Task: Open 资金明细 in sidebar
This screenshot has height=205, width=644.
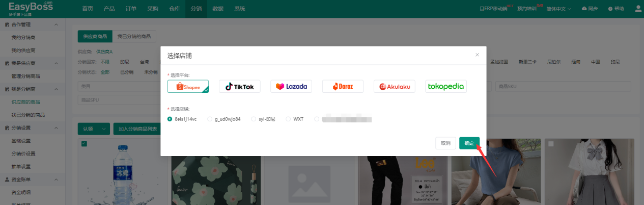Action: 21,192
